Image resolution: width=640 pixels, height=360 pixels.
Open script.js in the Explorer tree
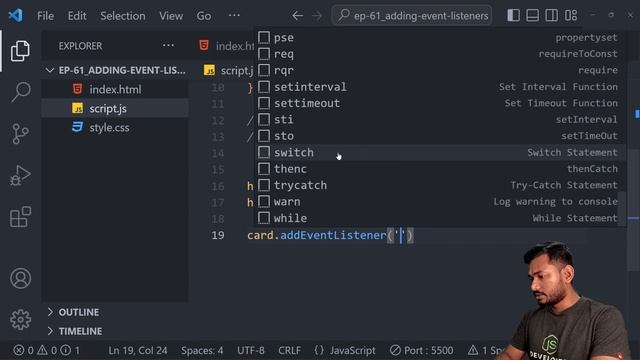pos(115,109)
